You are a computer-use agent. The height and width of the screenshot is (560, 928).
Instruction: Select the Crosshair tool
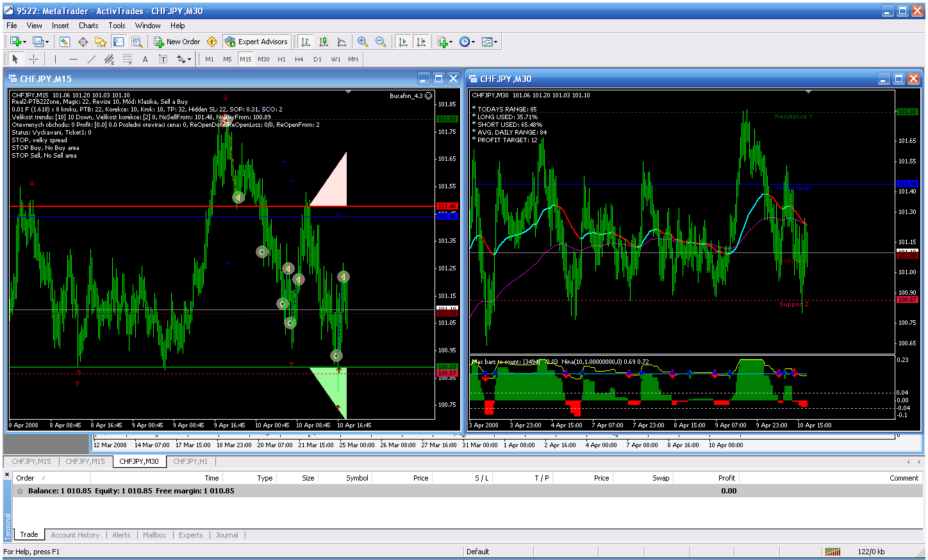click(34, 59)
